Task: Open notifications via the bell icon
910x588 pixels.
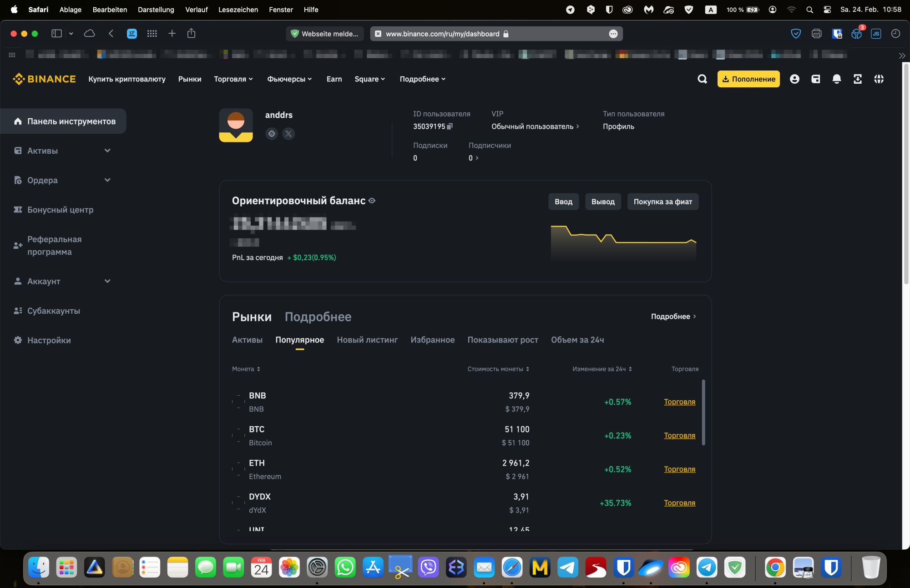Action: coord(837,79)
